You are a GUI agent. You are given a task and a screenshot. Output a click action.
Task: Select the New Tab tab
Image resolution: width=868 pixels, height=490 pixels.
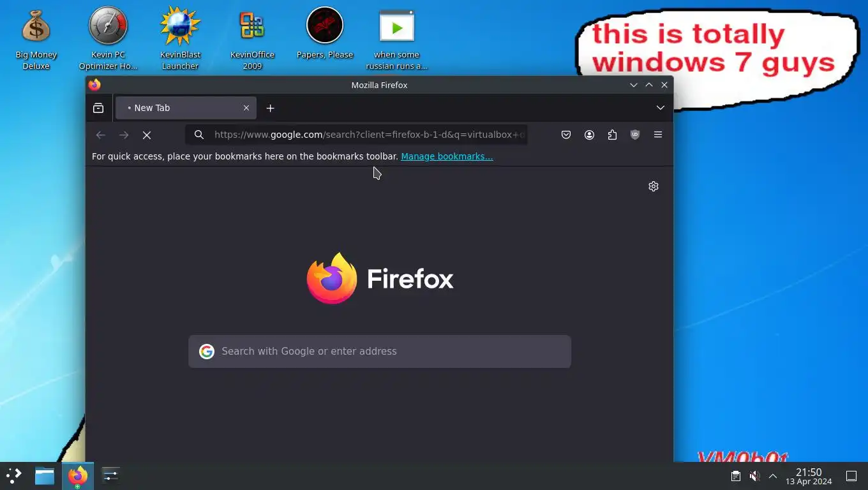pyautogui.click(x=186, y=108)
